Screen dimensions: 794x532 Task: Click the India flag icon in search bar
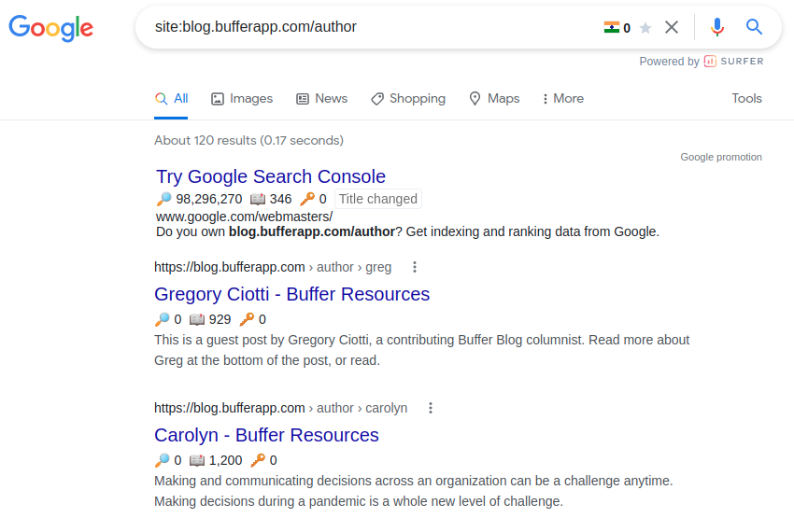[x=612, y=27]
